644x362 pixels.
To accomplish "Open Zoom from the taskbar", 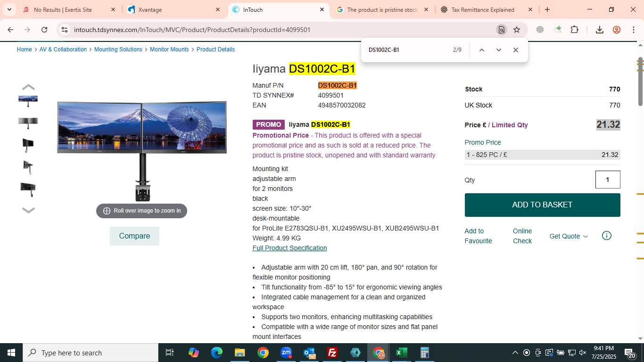I will 286,353.
